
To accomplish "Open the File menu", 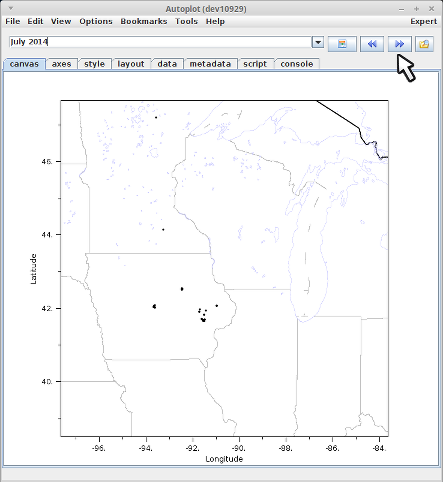I will (x=13, y=21).
